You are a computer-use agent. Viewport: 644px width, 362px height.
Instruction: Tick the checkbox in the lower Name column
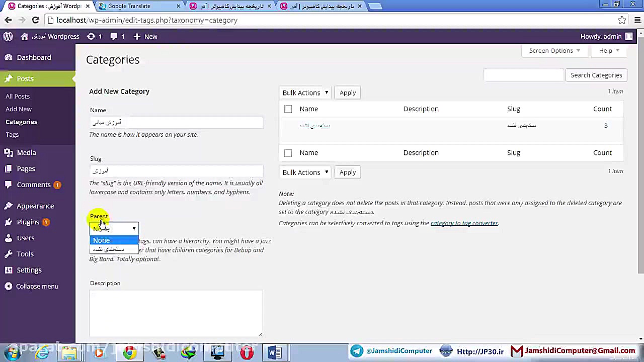288,152
